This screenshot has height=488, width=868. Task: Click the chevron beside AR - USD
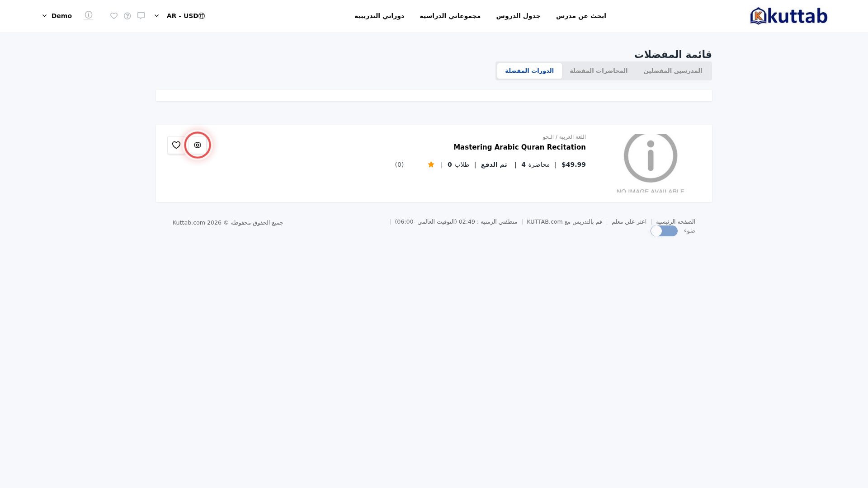pyautogui.click(x=157, y=16)
